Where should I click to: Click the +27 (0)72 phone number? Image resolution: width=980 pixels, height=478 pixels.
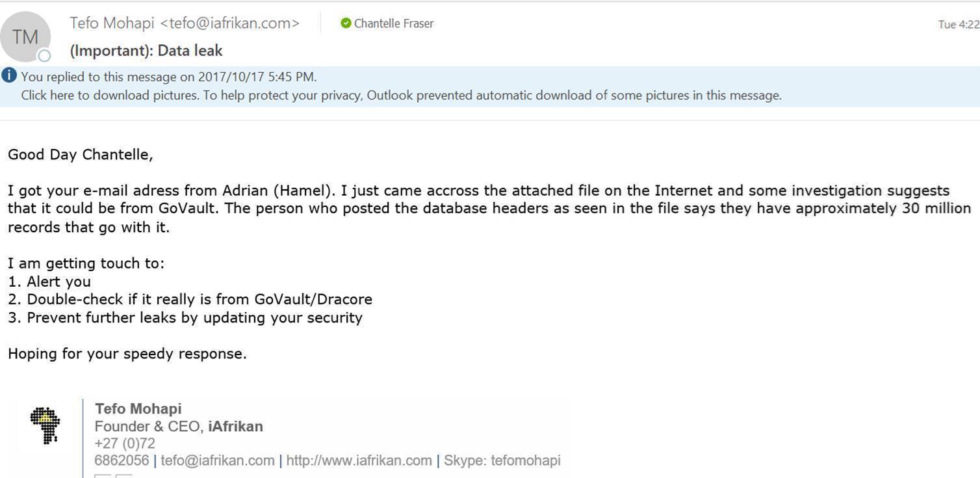click(125, 444)
